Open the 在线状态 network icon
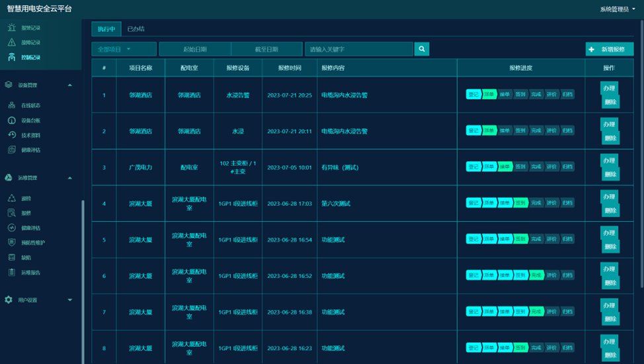 coord(11,105)
